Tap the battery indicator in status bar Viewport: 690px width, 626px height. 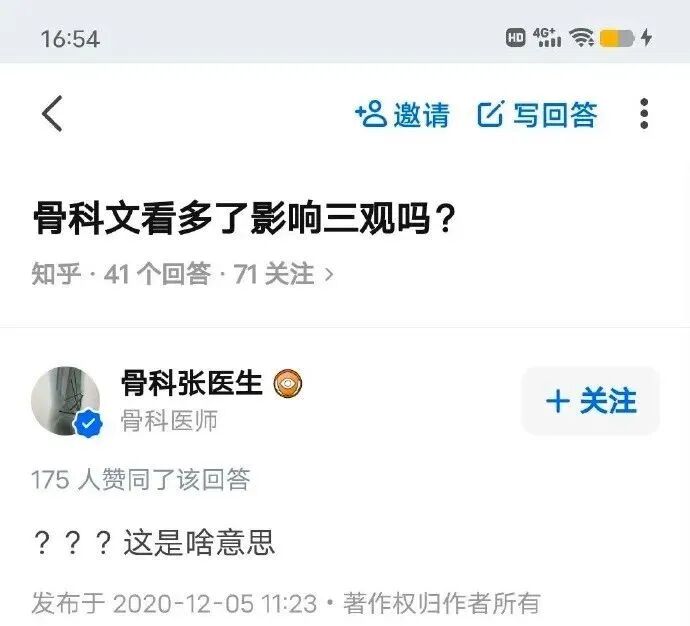pos(617,38)
